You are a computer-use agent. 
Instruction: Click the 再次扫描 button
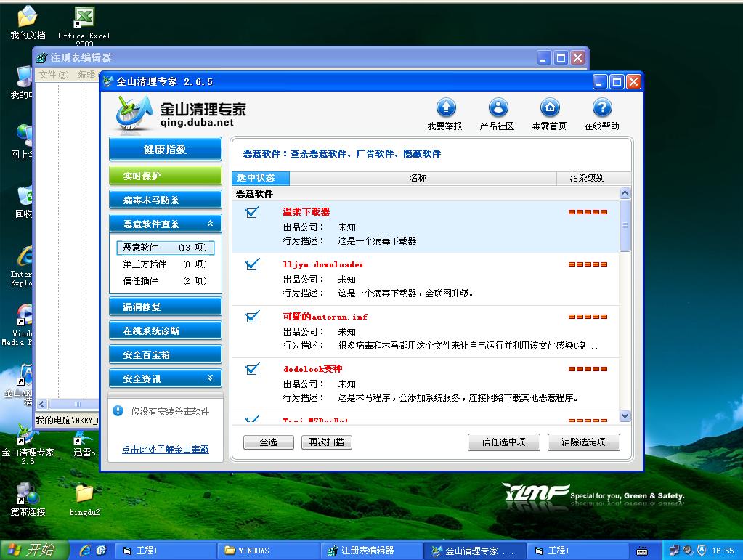tap(327, 442)
